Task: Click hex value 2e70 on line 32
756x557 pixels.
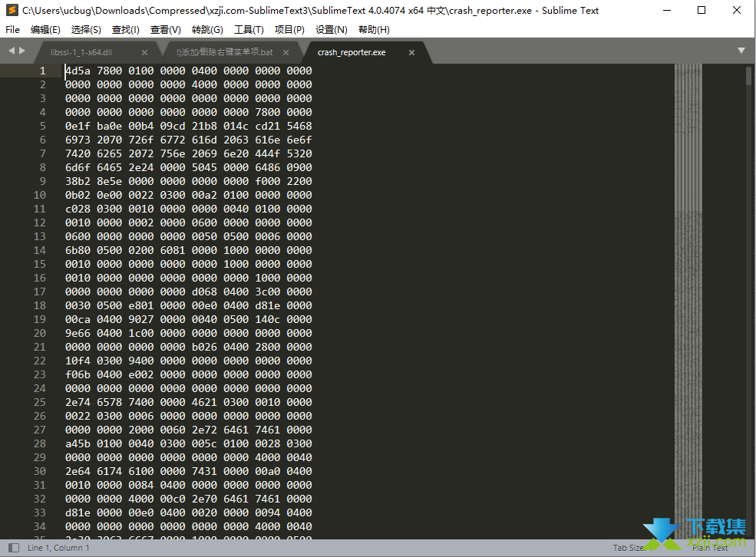Action: click(204, 499)
